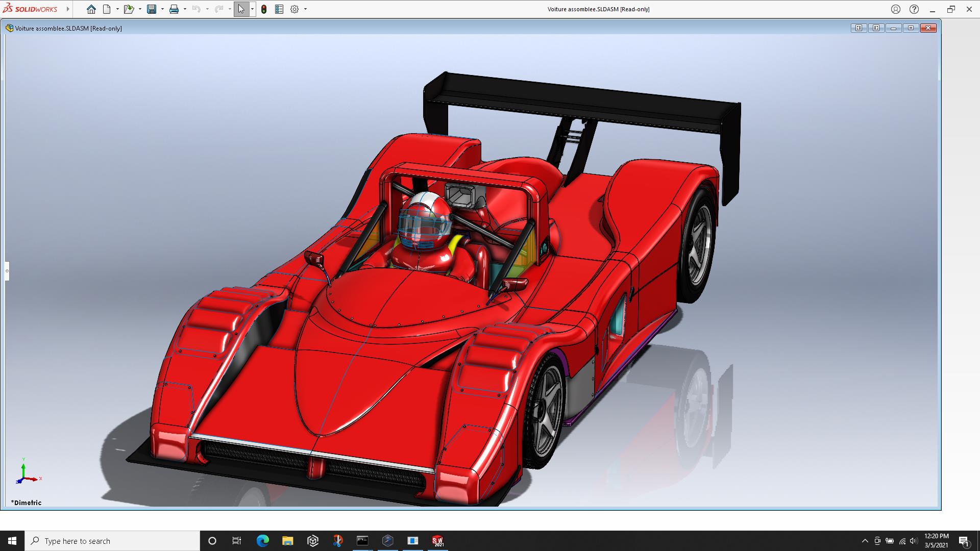This screenshot has height=551, width=980.
Task: Open File Properties list icon
Action: click(279, 9)
